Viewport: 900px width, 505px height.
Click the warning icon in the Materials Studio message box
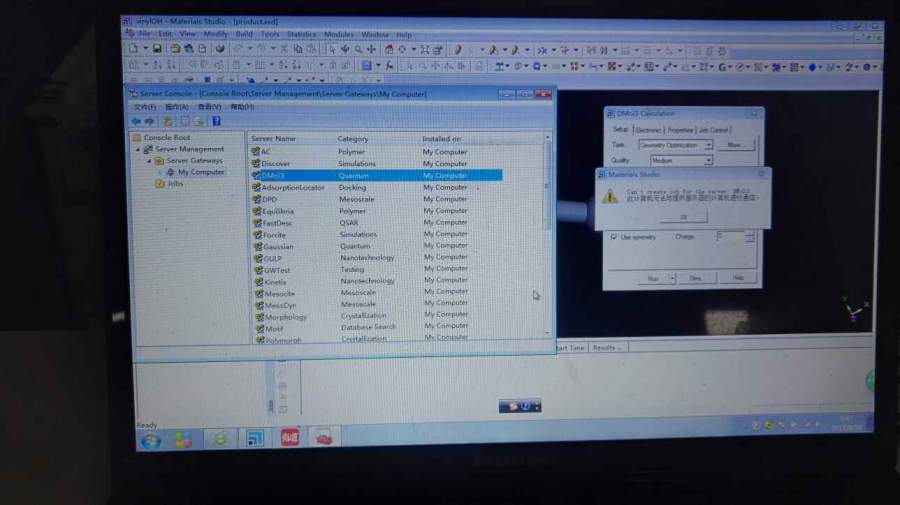(x=610, y=197)
